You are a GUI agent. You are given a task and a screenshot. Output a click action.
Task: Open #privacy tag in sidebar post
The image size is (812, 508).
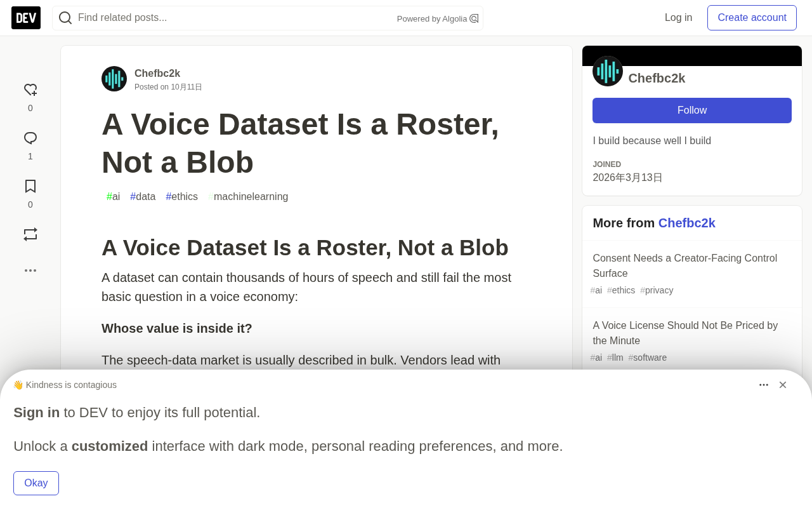pyautogui.click(x=657, y=290)
